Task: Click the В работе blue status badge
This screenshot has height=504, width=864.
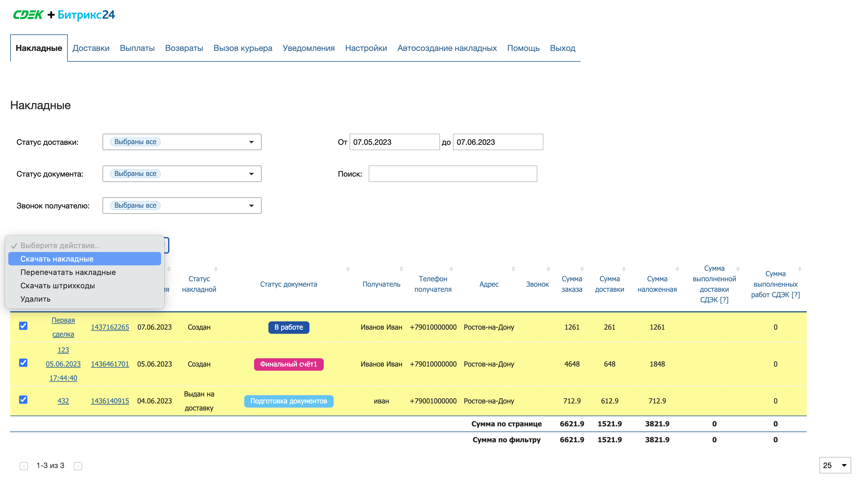Action: [x=288, y=327]
